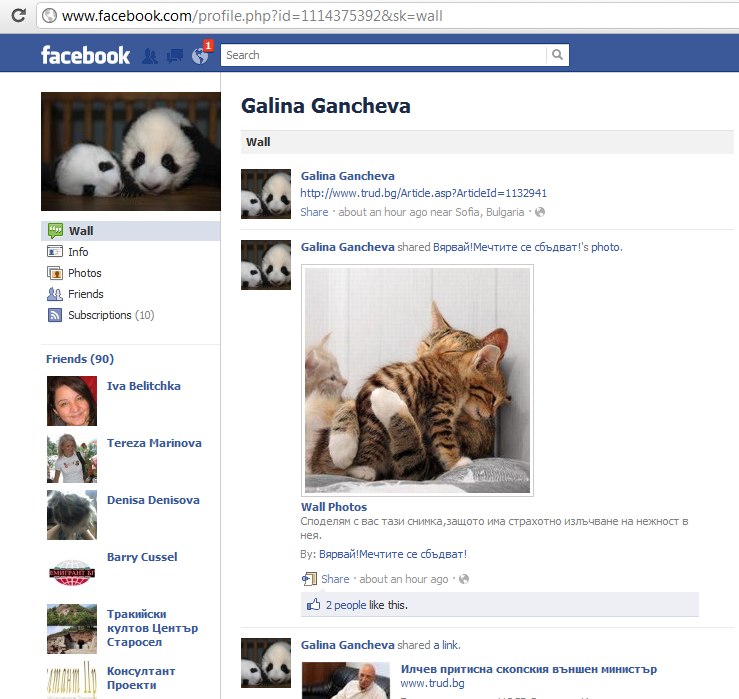Open the Friends (90) heading link
This screenshot has width=739, height=699.
79,359
